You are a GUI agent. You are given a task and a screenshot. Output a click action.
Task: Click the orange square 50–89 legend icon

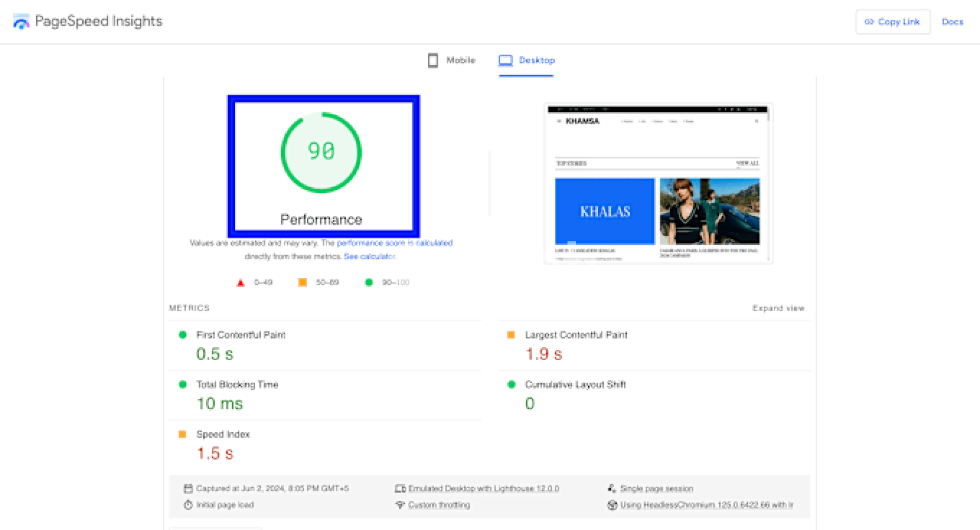pos(303,283)
